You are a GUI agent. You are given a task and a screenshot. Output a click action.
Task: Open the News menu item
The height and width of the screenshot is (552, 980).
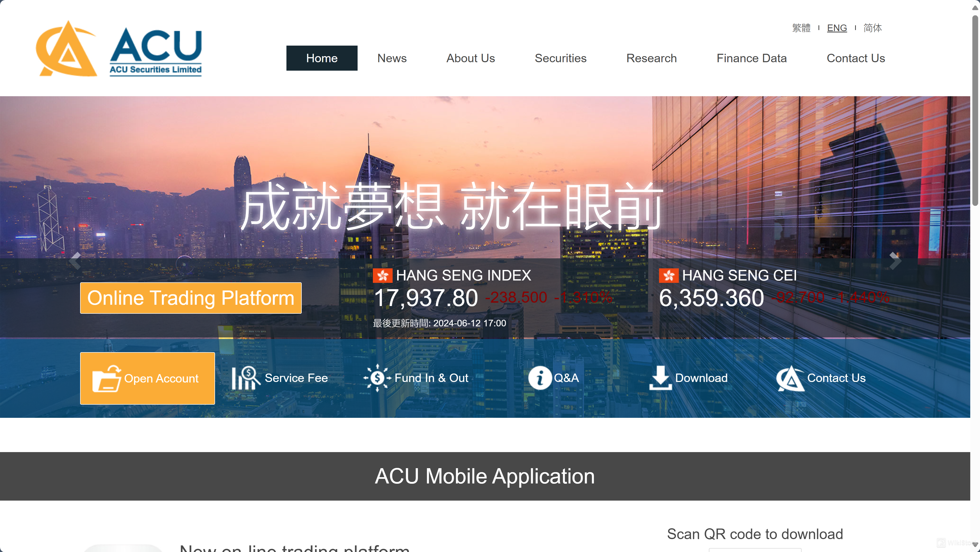point(392,58)
